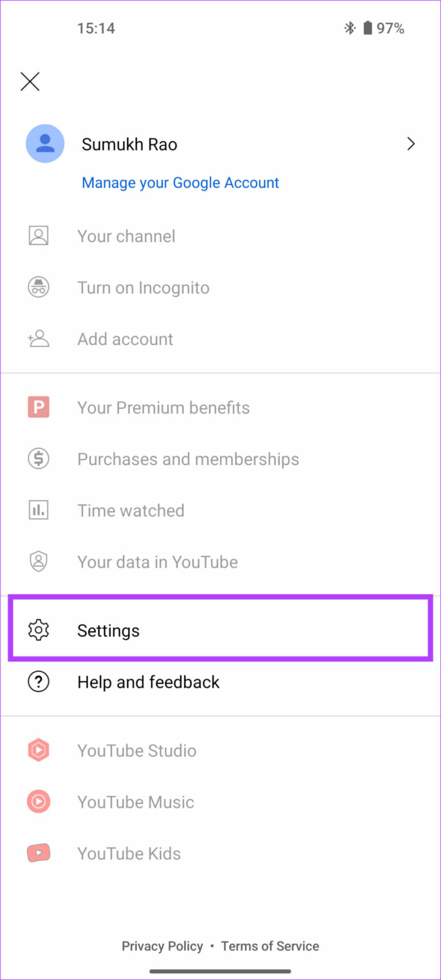Tap Sumukh Rao's profile avatar
The height and width of the screenshot is (980, 441).
(45, 144)
